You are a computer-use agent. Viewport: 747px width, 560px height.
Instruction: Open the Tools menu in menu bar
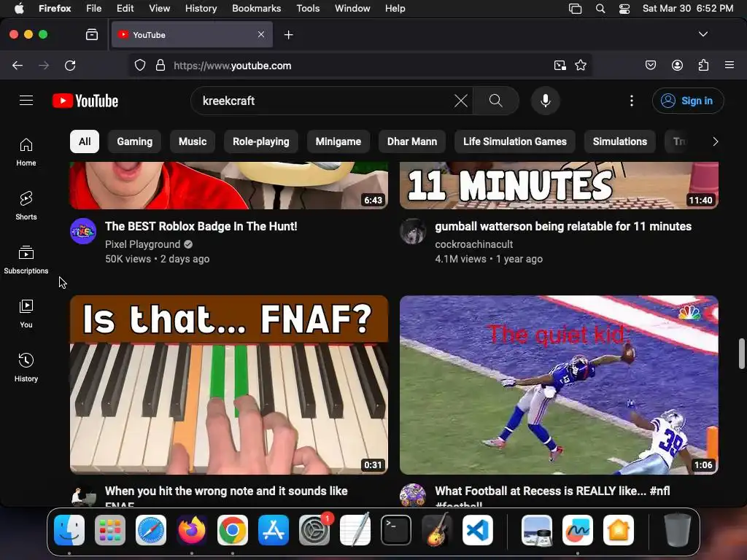[x=308, y=9]
